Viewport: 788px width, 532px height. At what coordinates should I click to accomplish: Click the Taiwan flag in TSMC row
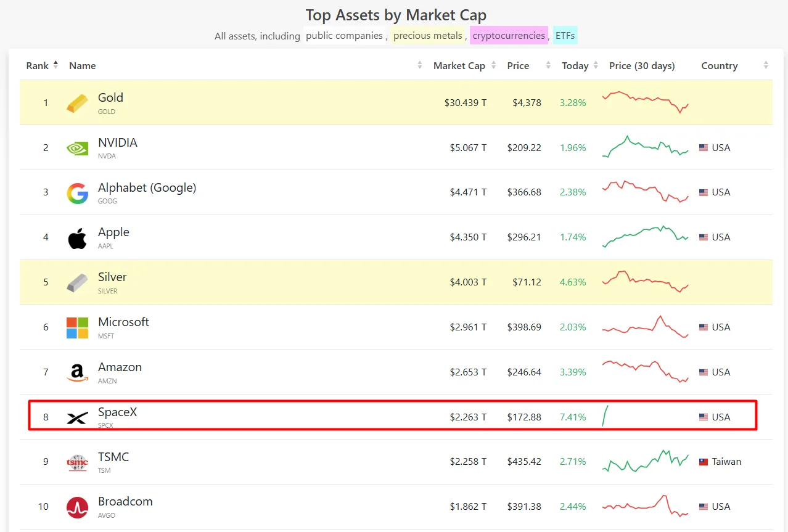704,462
